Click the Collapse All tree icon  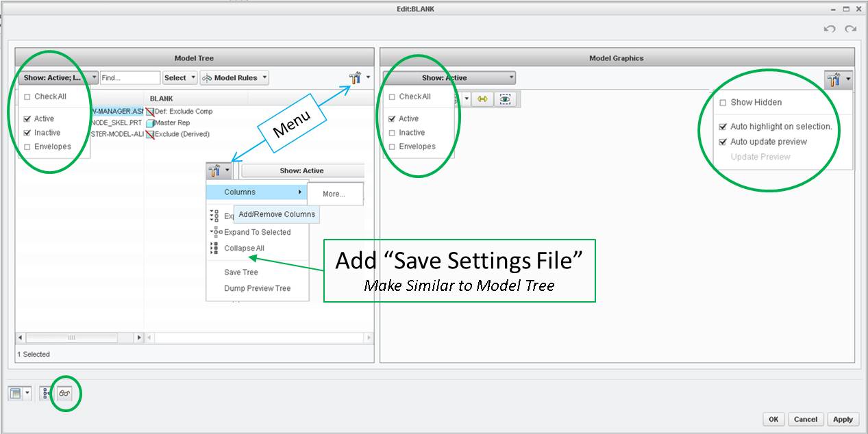tap(214, 248)
